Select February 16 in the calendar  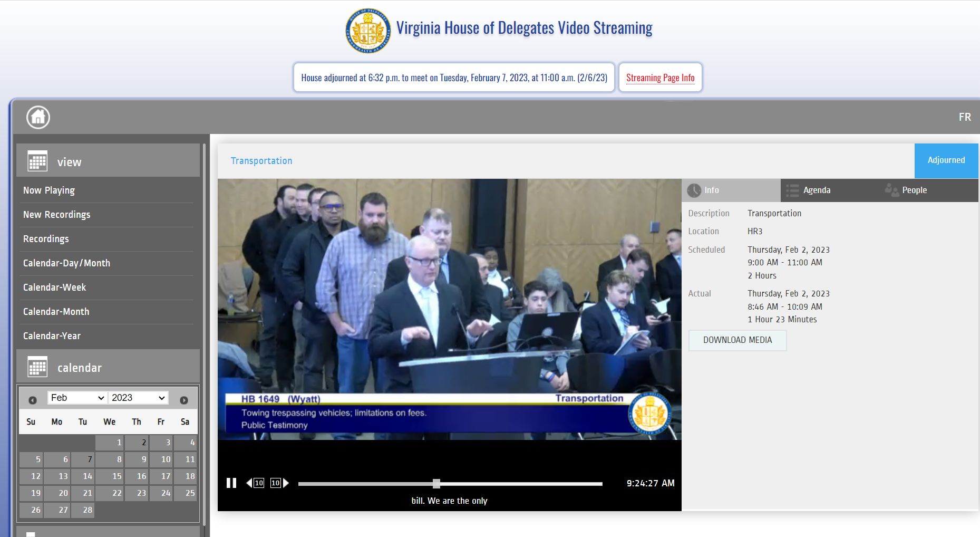click(x=136, y=476)
